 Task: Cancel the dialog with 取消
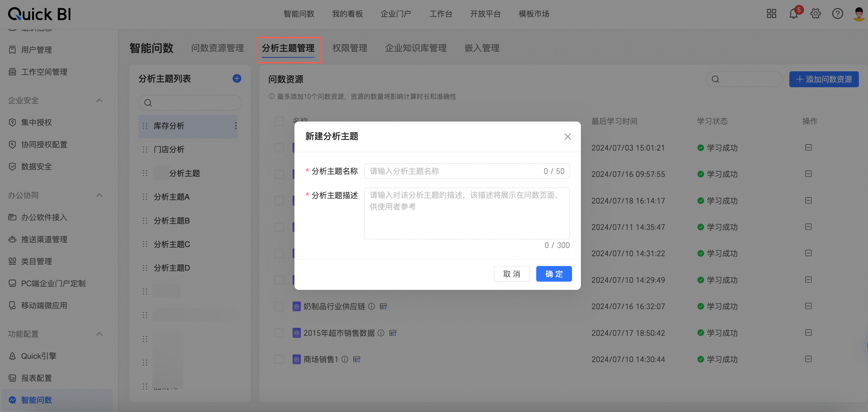click(x=511, y=274)
